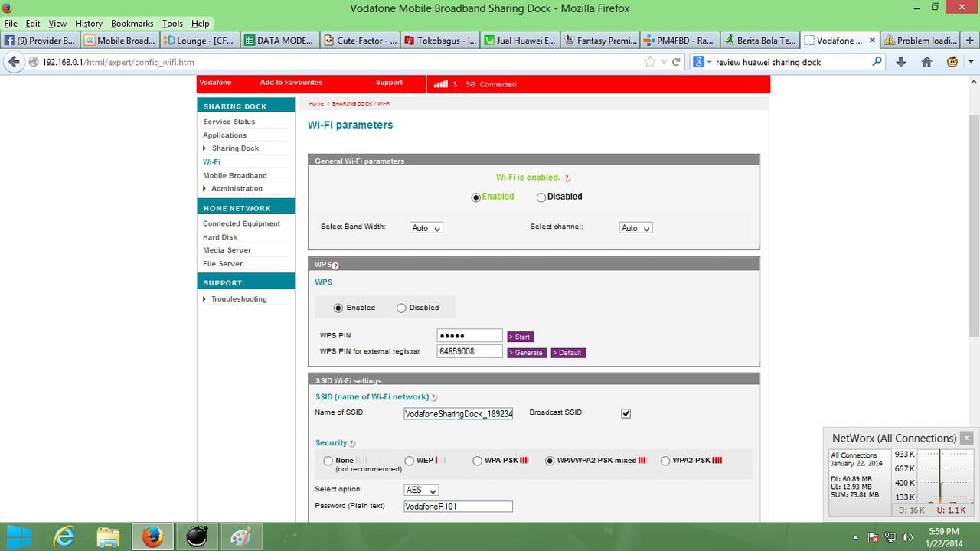The width and height of the screenshot is (980, 551).
Task: Open the Firefox profile menu dropdown arrow
Action: [971, 62]
